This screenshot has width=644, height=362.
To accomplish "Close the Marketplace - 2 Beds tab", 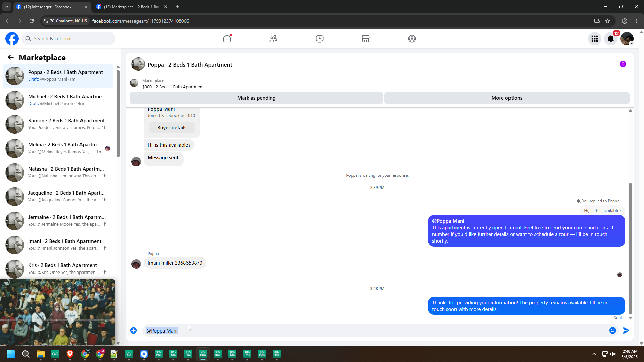I will click(166, 7).
